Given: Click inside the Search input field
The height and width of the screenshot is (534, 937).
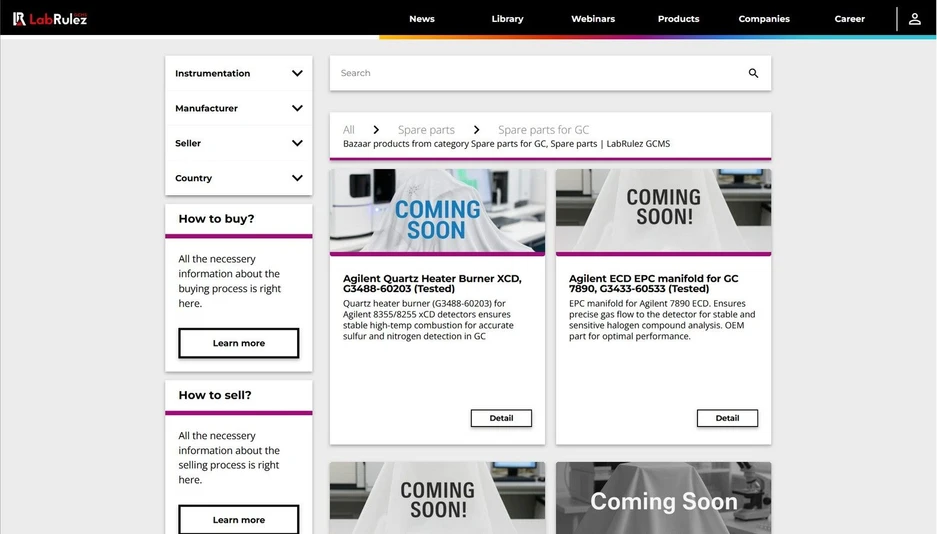Looking at the screenshot, I should tap(540, 73).
